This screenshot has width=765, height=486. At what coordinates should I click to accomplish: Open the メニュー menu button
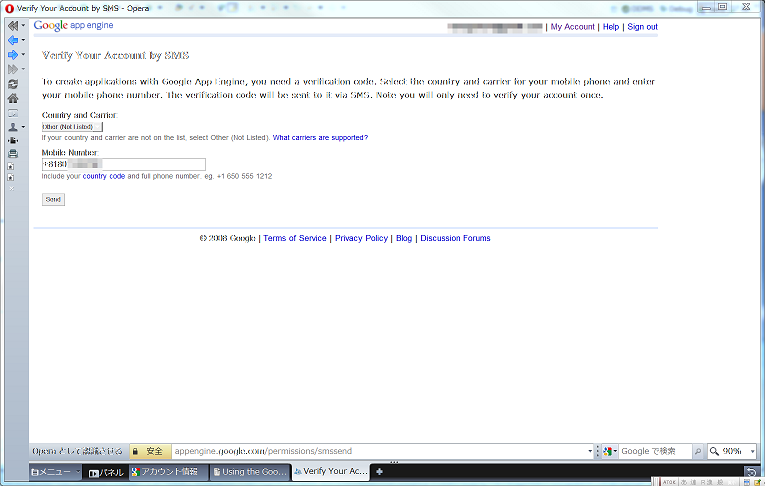(52, 471)
